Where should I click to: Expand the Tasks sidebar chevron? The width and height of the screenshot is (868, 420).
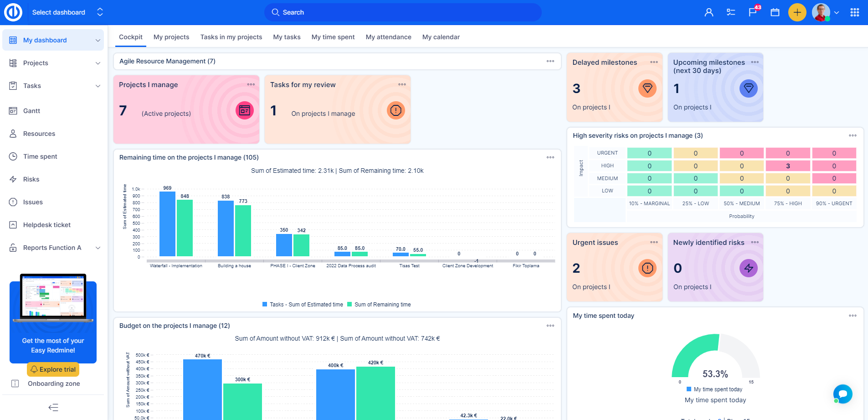[x=98, y=86]
